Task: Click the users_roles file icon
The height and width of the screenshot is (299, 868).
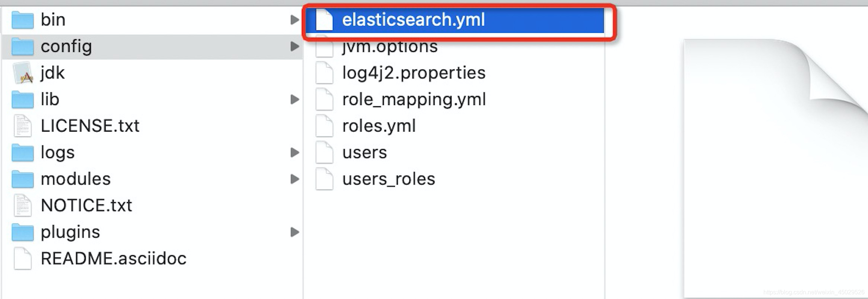Action: [324, 179]
